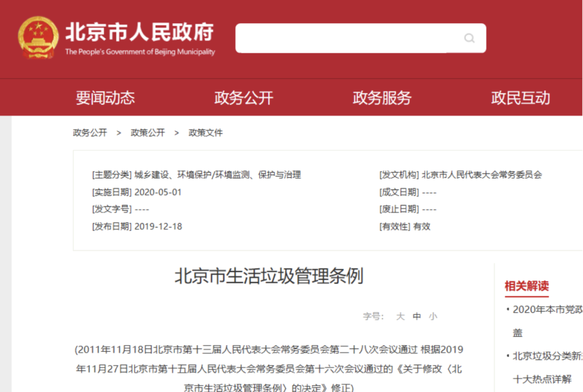Open the 政务公开 navigation menu

tap(243, 98)
